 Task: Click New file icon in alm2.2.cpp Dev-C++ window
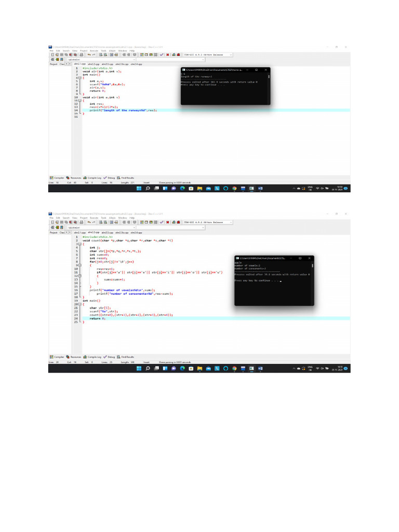click(52, 222)
